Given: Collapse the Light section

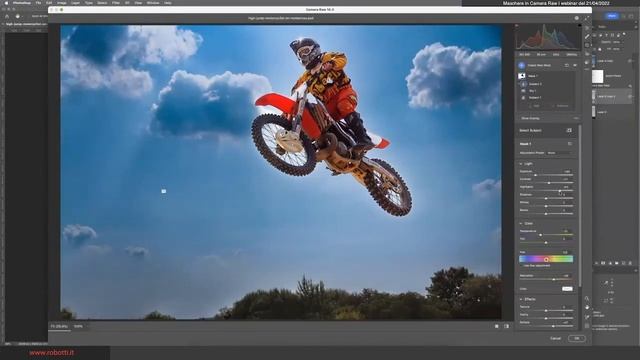Looking at the screenshot, I should click(521, 164).
